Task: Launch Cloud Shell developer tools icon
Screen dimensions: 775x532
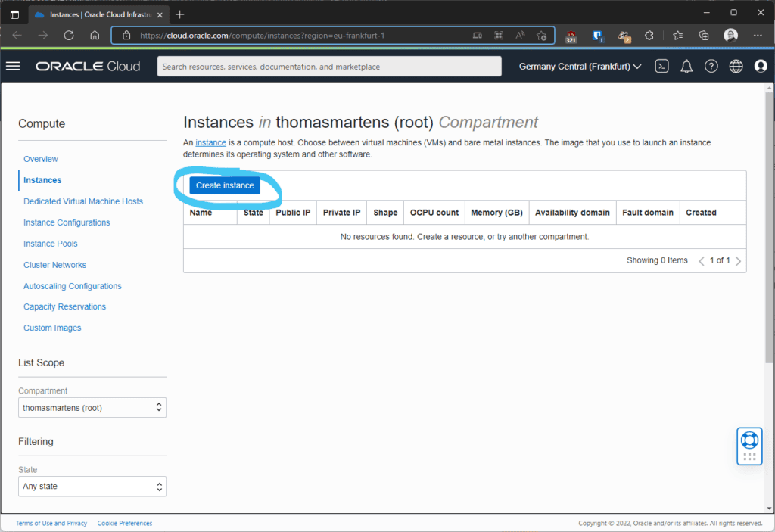Action: coord(661,67)
